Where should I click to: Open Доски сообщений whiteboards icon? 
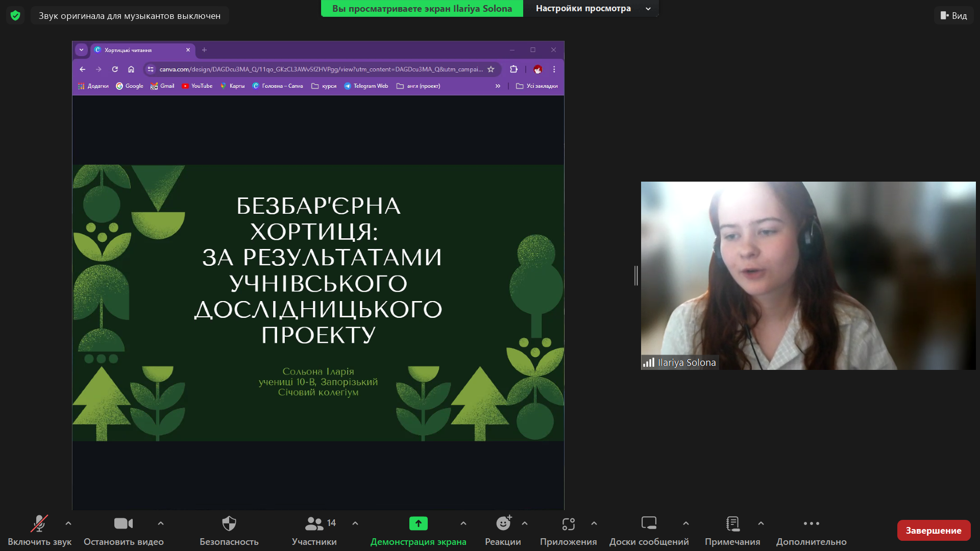(x=649, y=523)
